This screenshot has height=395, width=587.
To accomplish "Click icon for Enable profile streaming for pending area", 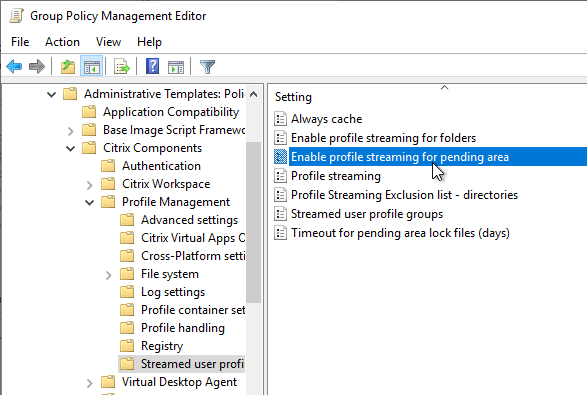I will click(280, 157).
